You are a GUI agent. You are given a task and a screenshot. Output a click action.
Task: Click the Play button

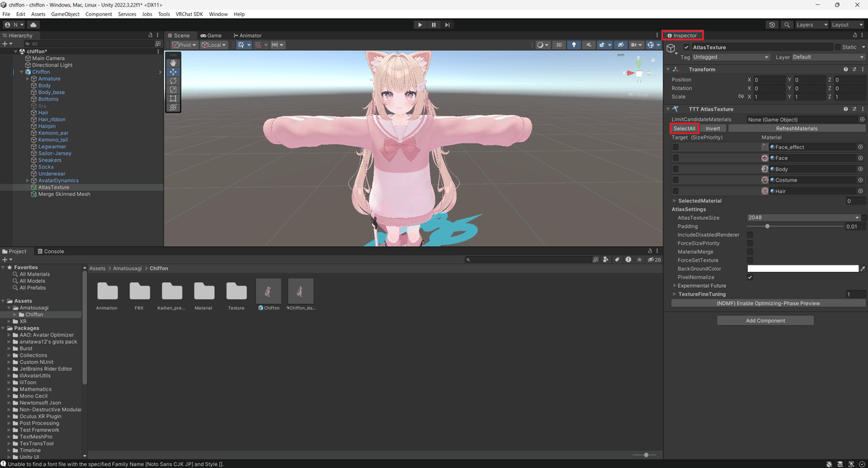click(420, 25)
